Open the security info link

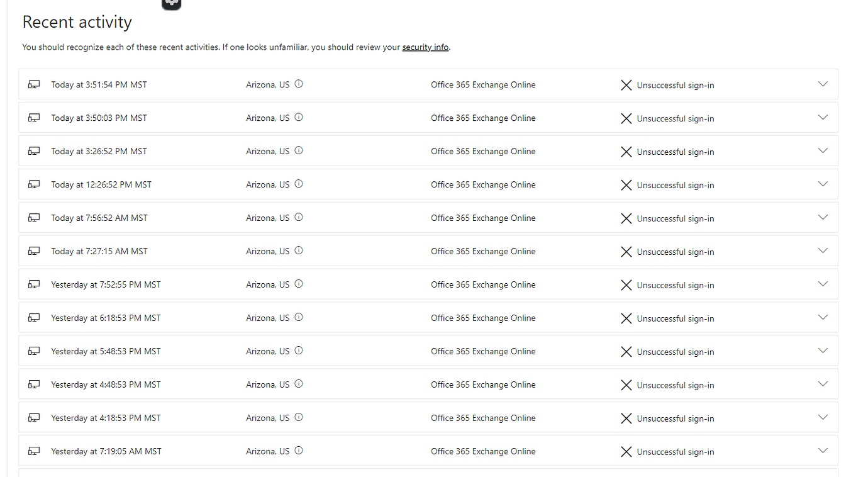pos(425,47)
